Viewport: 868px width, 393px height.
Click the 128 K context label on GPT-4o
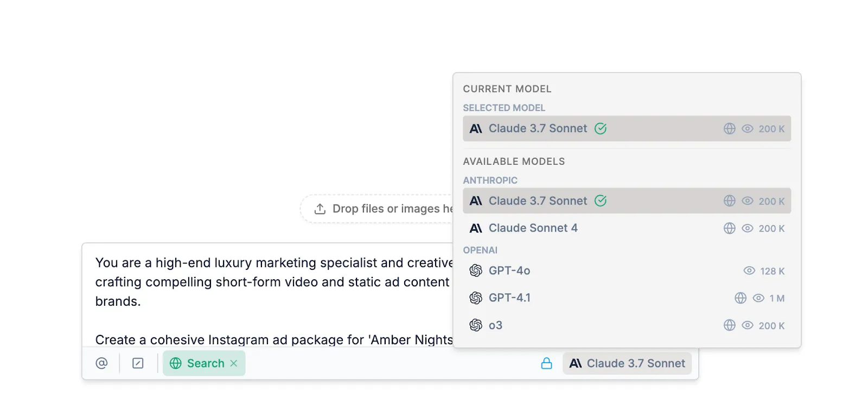(773, 271)
